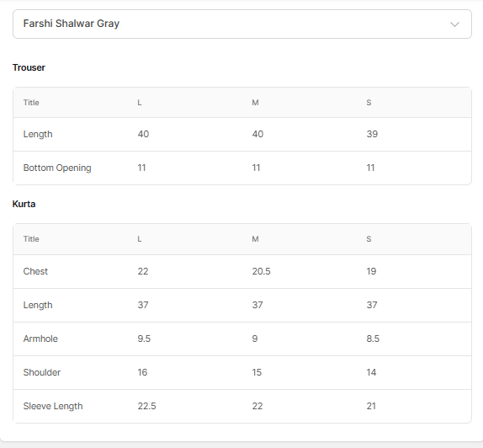Select the Trouser section heading
The width and height of the screenshot is (483, 448).
click(x=29, y=67)
